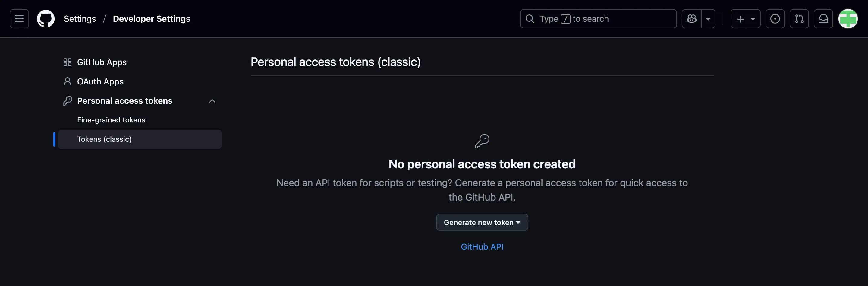Open the notifications inbox
868x286 pixels.
click(x=823, y=18)
